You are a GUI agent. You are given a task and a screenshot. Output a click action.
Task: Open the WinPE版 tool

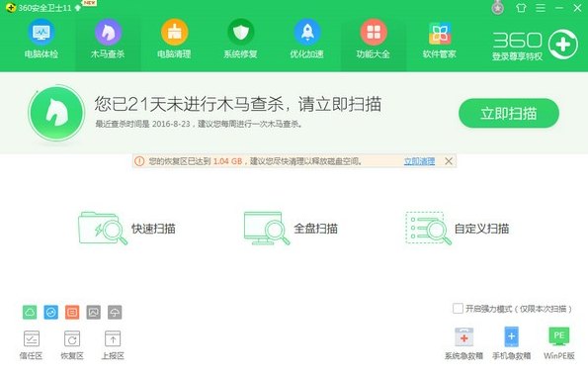[559, 343]
